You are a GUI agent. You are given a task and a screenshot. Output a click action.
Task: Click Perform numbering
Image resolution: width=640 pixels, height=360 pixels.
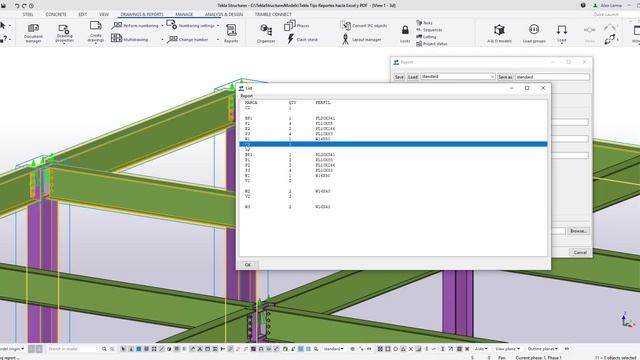(135, 25)
